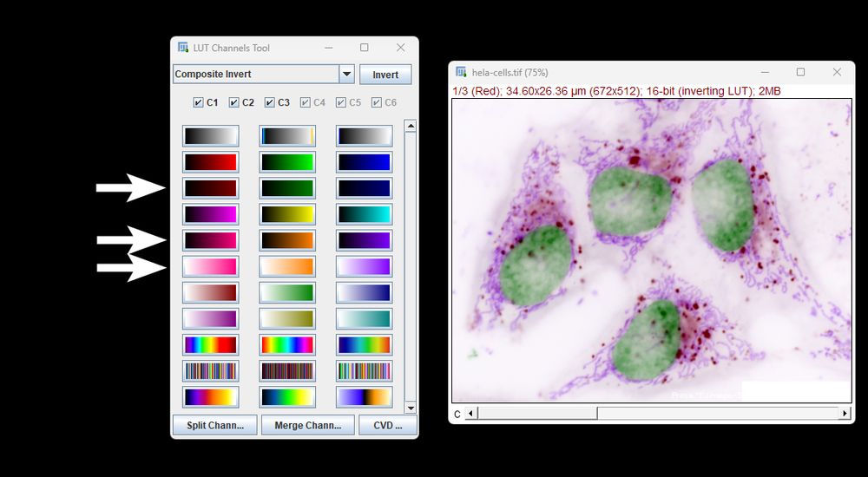868x477 pixels.
Task: Choose the inverted white-to-purple LUT swatch
Action: (365, 267)
